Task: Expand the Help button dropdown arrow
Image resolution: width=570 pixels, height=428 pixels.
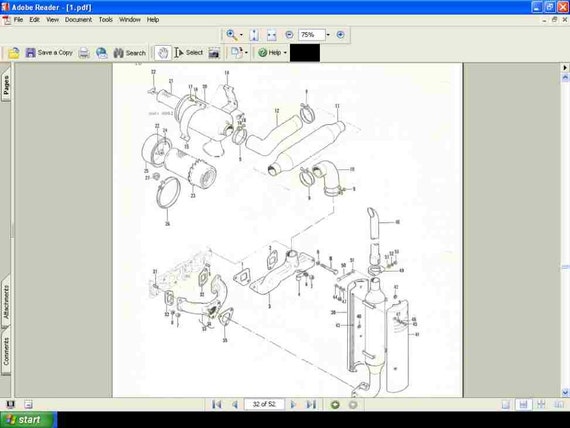Action: [285, 53]
